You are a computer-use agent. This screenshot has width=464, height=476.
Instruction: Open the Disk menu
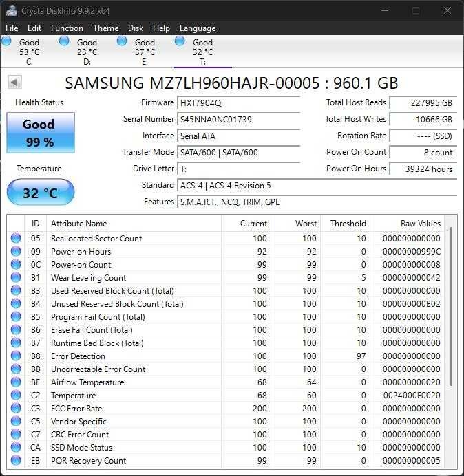tap(136, 28)
